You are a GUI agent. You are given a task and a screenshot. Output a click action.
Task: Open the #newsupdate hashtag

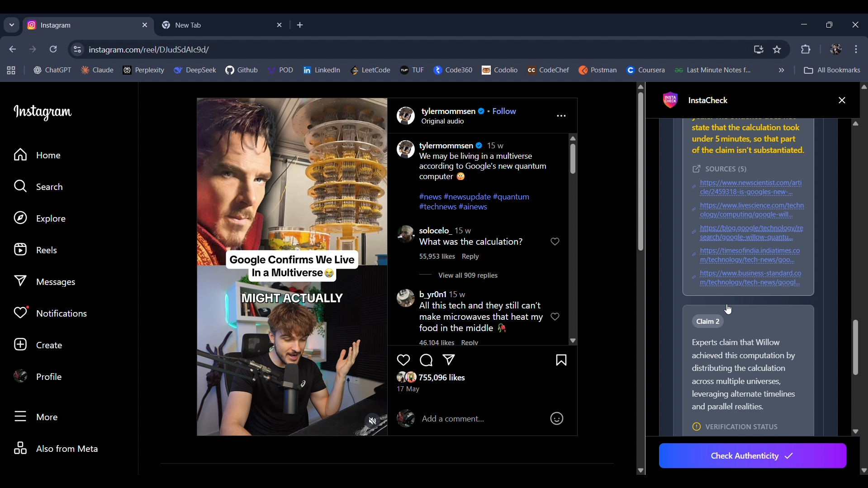pyautogui.click(x=467, y=197)
